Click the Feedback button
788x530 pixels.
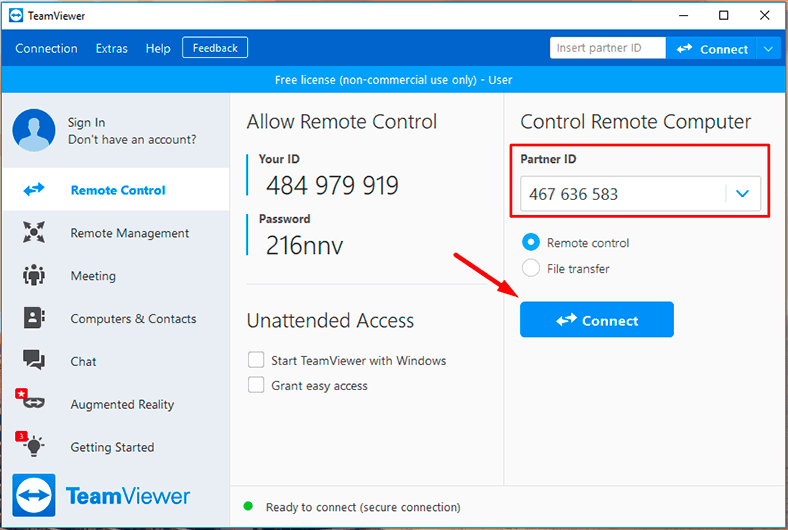click(x=215, y=48)
